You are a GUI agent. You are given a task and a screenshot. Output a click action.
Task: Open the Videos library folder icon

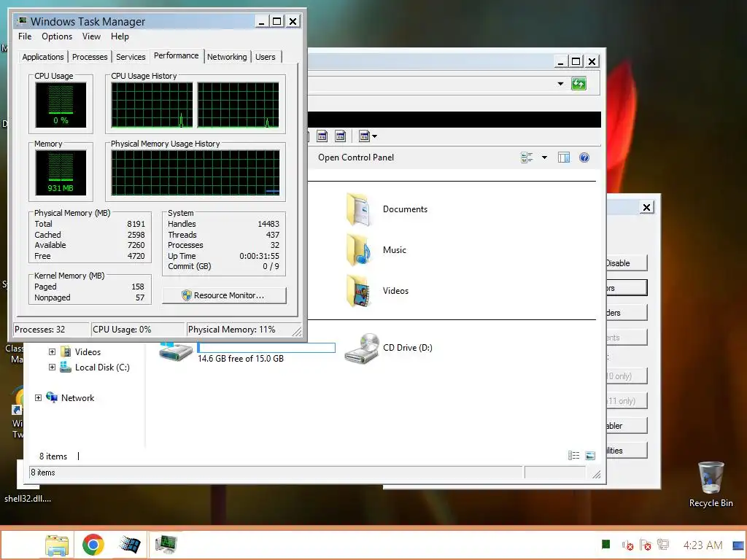tap(357, 290)
